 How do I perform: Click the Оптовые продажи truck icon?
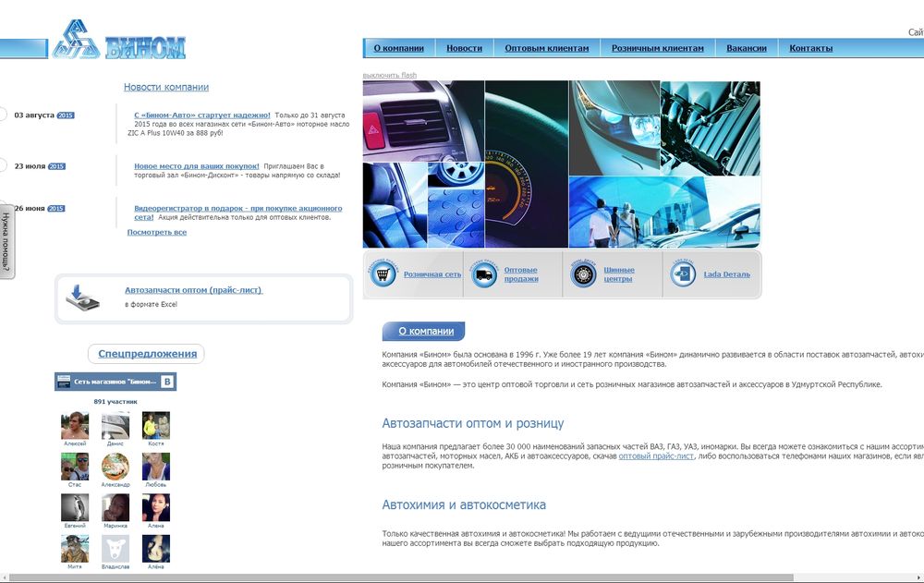[x=484, y=274]
